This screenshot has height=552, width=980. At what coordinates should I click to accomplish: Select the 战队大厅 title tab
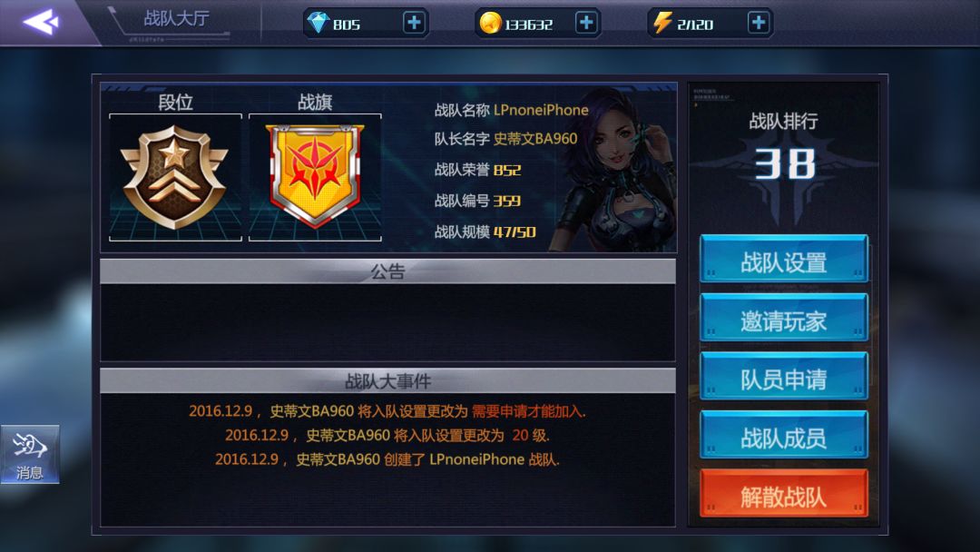click(176, 18)
